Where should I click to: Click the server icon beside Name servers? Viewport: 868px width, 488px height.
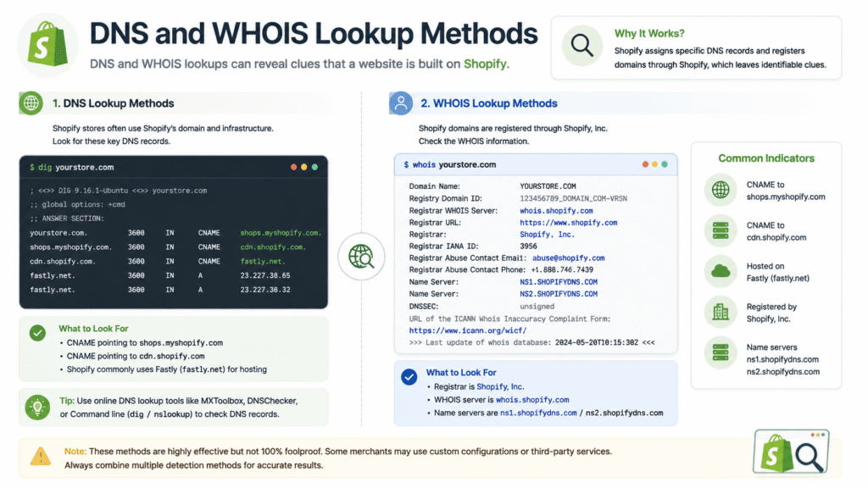tap(721, 352)
